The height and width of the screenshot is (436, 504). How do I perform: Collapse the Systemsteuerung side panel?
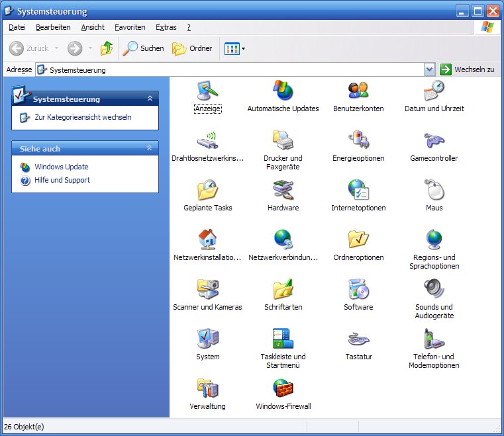[x=150, y=99]
